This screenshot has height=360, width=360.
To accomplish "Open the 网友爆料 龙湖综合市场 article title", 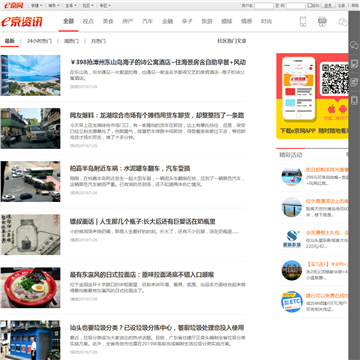I will [x=157, y=115].
